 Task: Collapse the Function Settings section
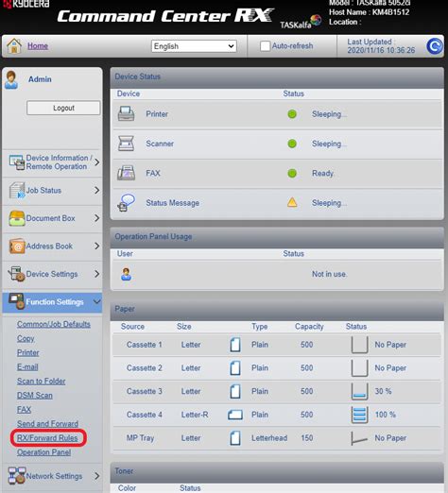[x=52, y=301]
